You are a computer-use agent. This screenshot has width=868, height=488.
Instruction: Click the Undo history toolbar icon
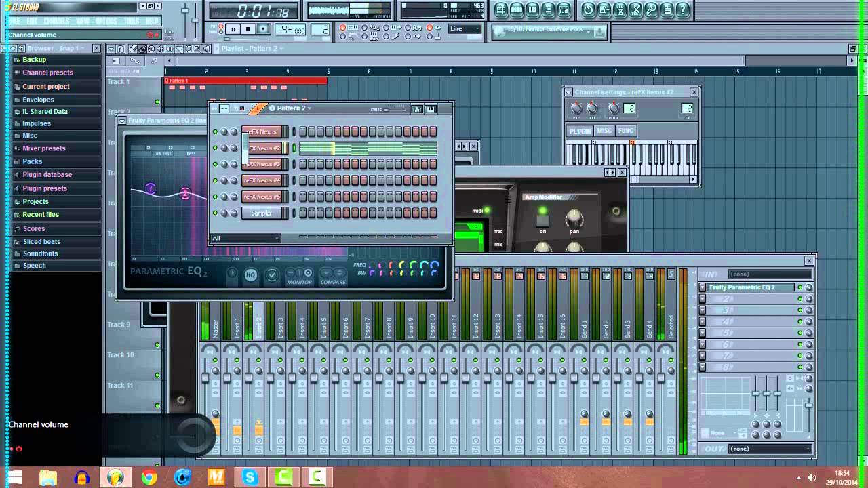click(x=588, y=9)
